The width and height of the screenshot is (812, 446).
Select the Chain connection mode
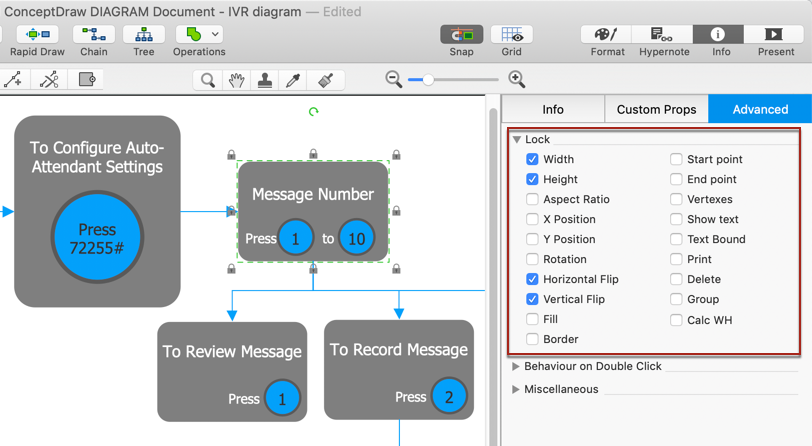coord(93,35)
